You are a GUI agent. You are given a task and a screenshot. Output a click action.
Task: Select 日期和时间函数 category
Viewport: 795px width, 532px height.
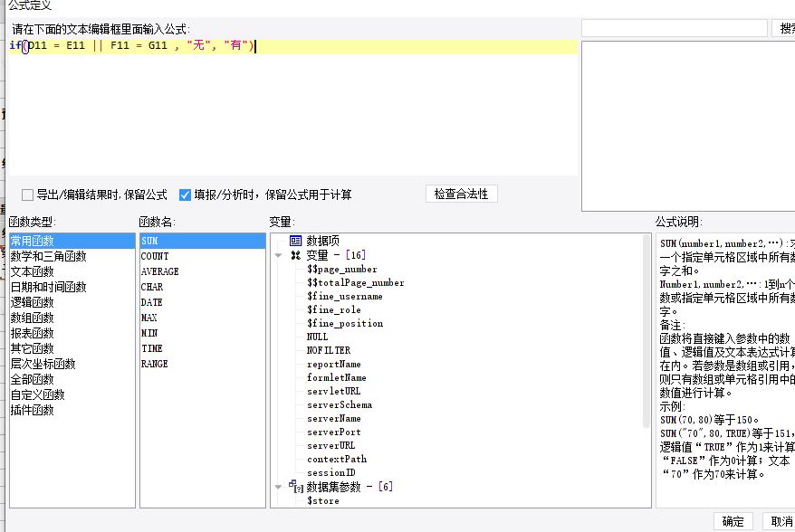48,287
